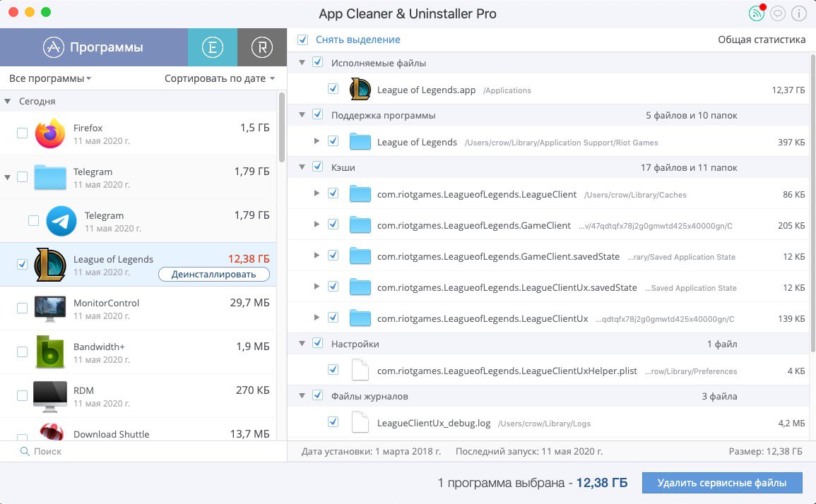This screenshot has height=504, width=816.
Task: Switch to the Программы tab
Action: pos(94,47)
